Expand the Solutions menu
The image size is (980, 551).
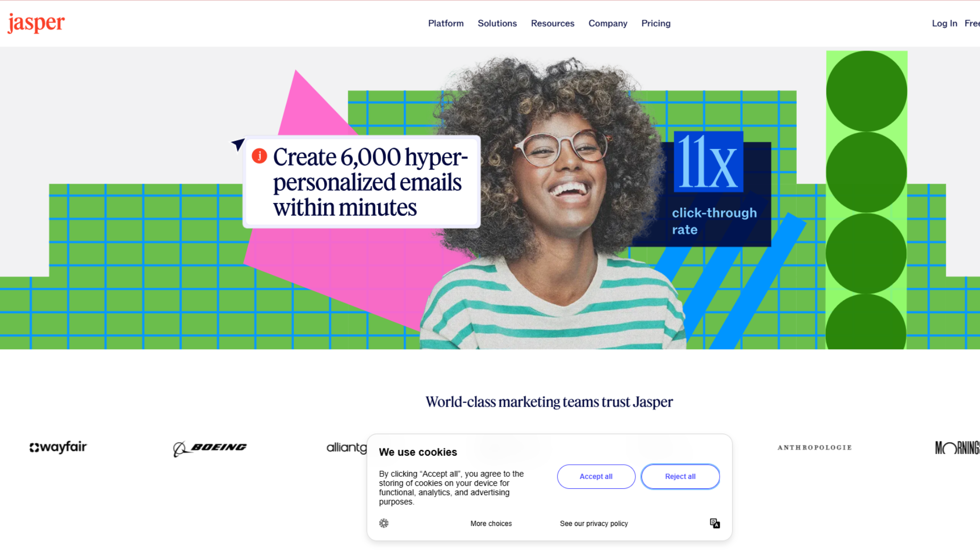pyautogui.click(x=497, y=23)
